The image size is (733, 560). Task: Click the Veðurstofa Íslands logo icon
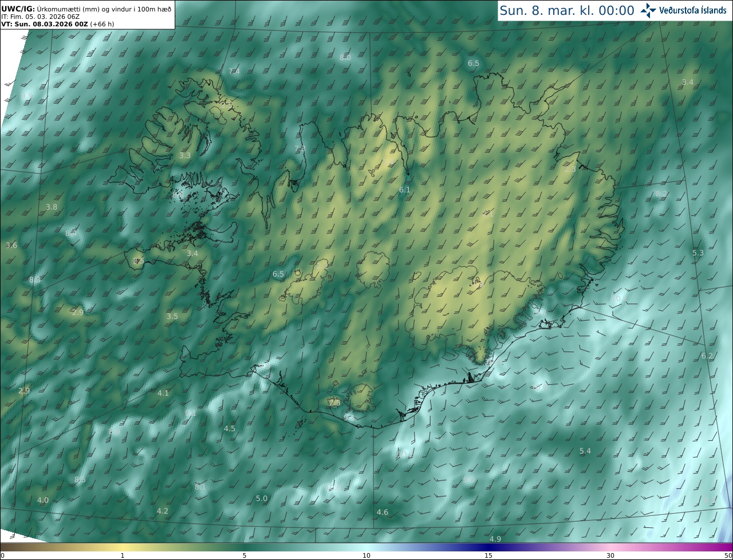click(x=648, y=10)
